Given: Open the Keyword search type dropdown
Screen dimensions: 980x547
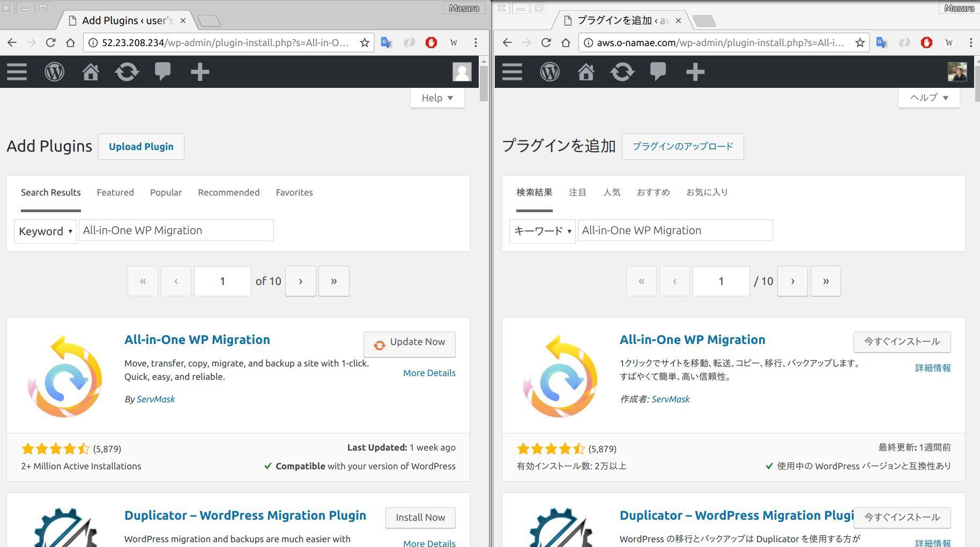Looking at the screenshot, I should pos(45,231).
